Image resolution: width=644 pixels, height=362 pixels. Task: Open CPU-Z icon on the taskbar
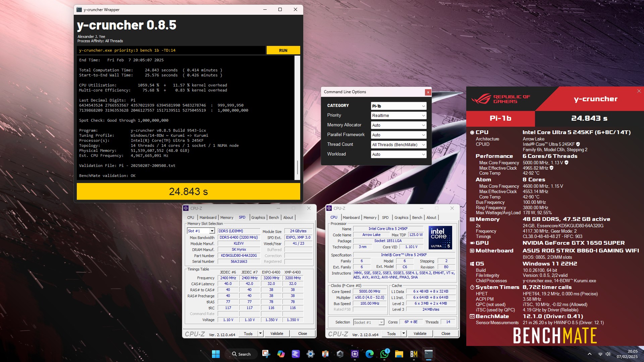[x=355, y=354]
